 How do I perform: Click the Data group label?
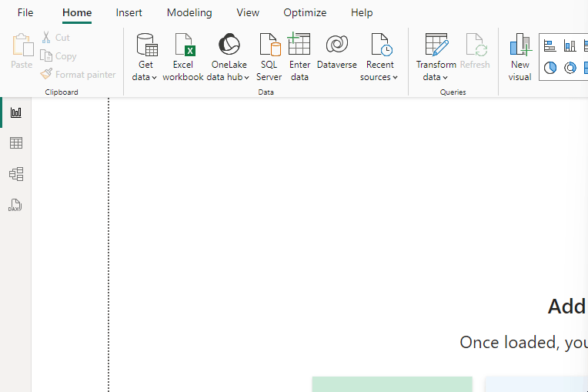266,92
